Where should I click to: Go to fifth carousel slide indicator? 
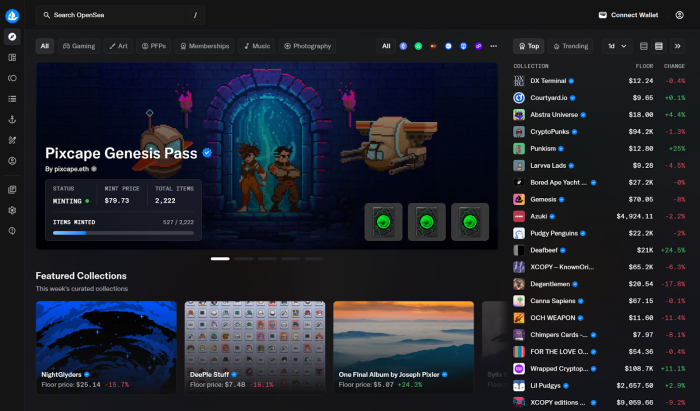314,258
